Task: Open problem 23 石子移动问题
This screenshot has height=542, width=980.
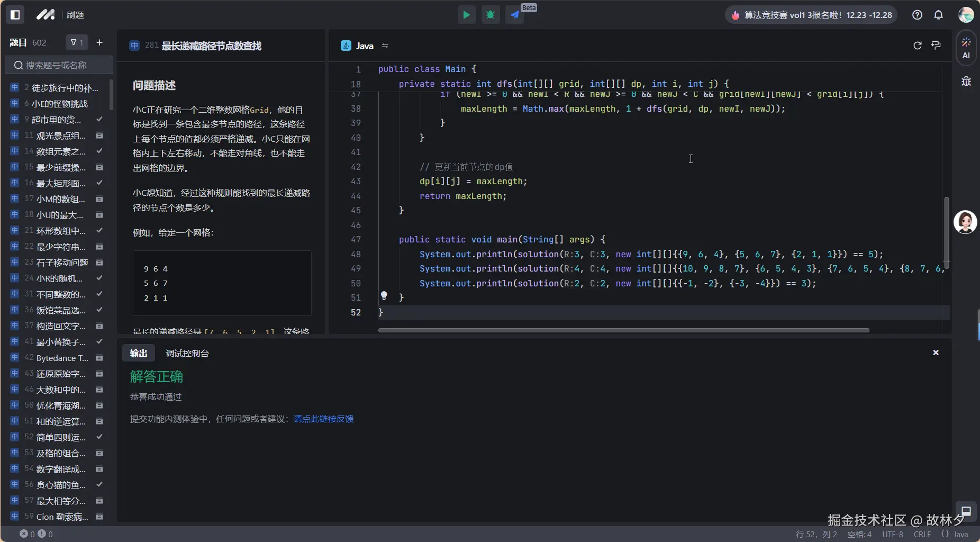Action: pyautogui.click(x=62, y=263)
